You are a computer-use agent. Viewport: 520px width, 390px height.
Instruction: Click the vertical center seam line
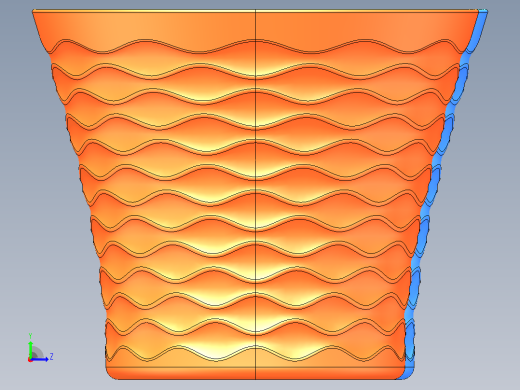click(x=256, y=195)
